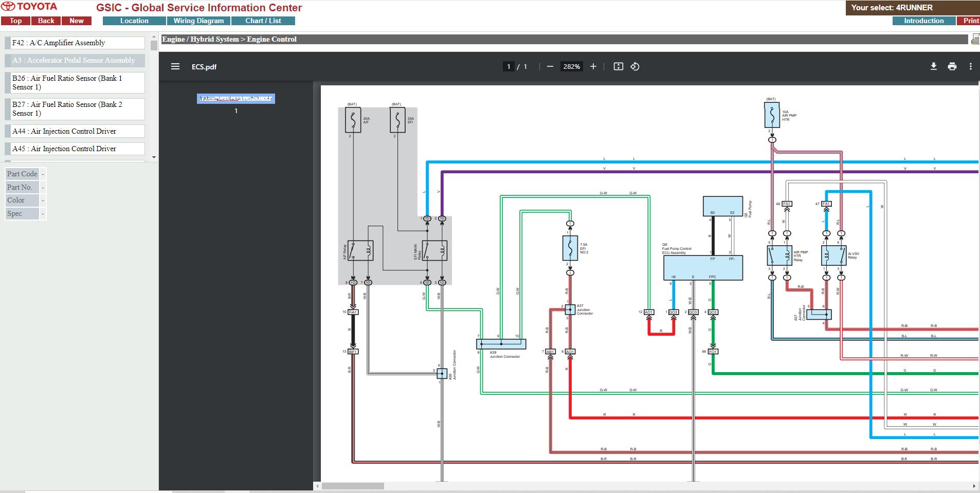Click the AIR PMP HTR Relay symbol
Image resolution: width=980 pixels, height=493 pixels.
[x=779, y=255]
